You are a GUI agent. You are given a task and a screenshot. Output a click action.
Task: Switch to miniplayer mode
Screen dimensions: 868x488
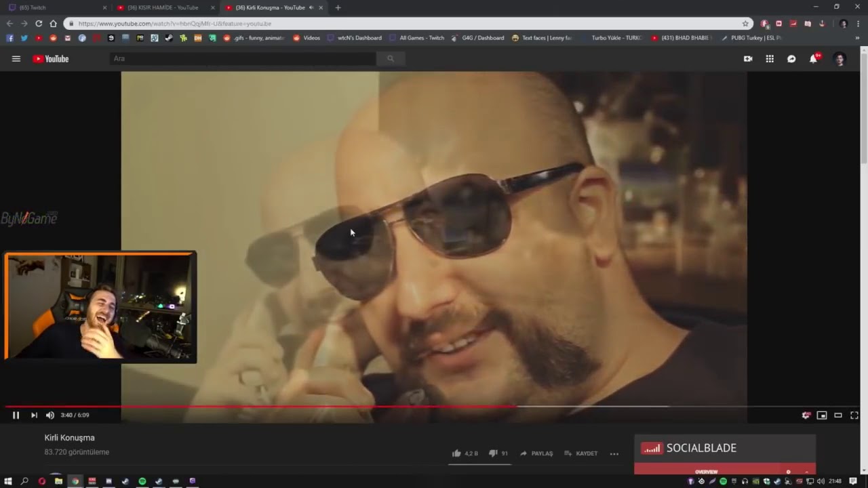pyautogui.click(x=822, y=415)
